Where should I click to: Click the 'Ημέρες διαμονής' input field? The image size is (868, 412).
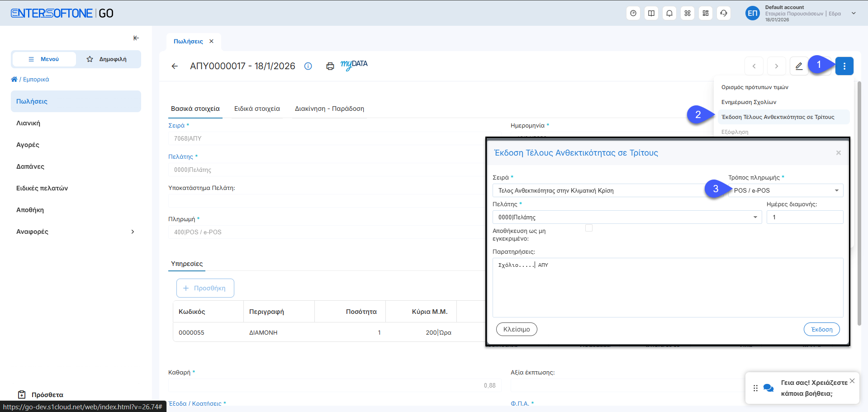(804, 217)
